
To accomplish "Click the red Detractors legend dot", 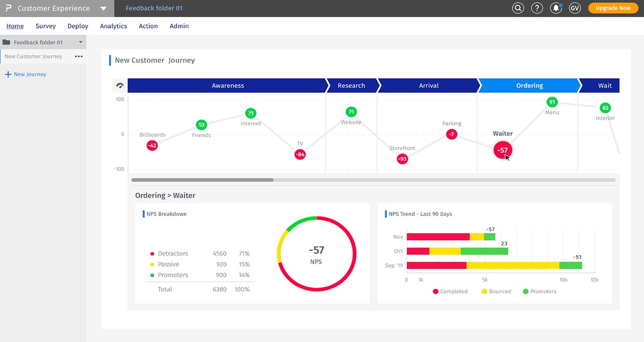I will (152, 254).
